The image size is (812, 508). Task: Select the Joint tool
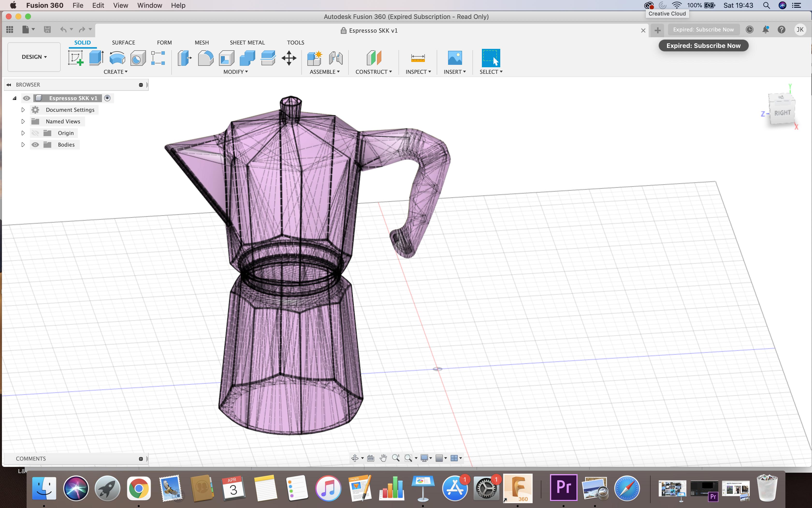335,58
